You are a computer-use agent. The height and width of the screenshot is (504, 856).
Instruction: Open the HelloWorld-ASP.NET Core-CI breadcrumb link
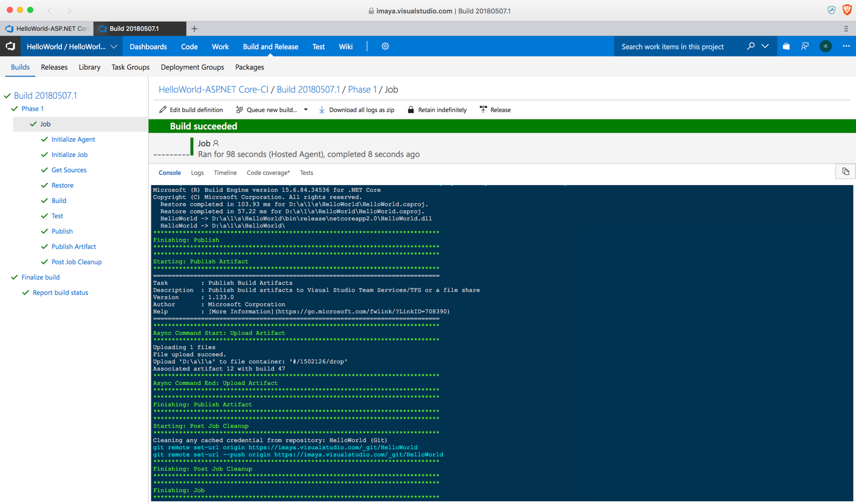213,89
